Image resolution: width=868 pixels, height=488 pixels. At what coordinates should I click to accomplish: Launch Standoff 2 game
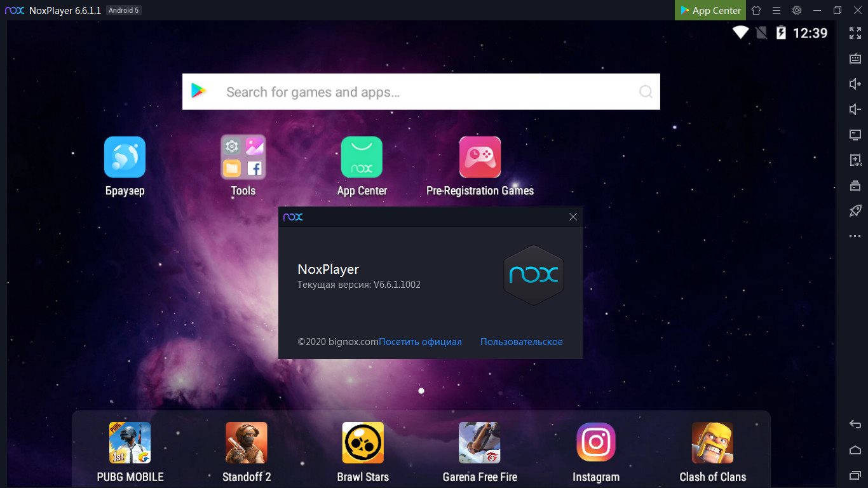click(x=247, y=443)
